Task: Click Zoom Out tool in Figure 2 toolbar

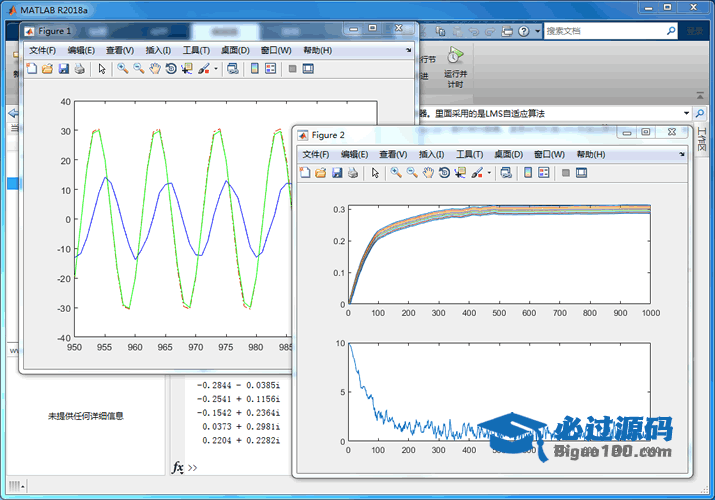Action: 411,173
